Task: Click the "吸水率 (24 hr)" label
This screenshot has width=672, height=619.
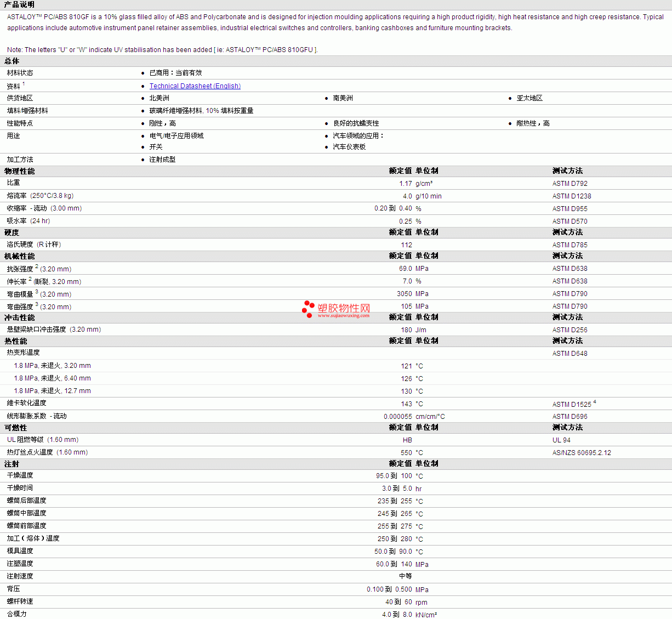Action: (29, 221)
